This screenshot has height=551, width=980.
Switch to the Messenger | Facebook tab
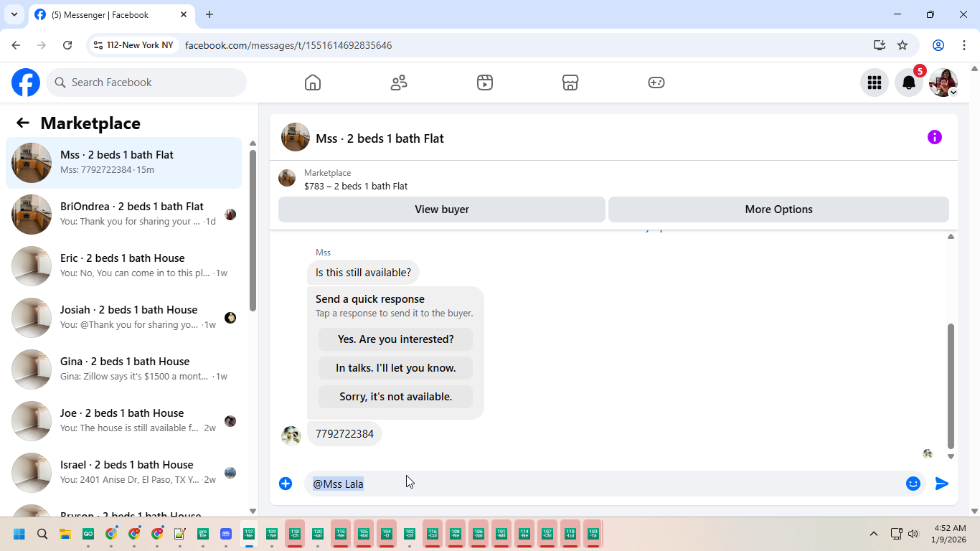[111, 14]
